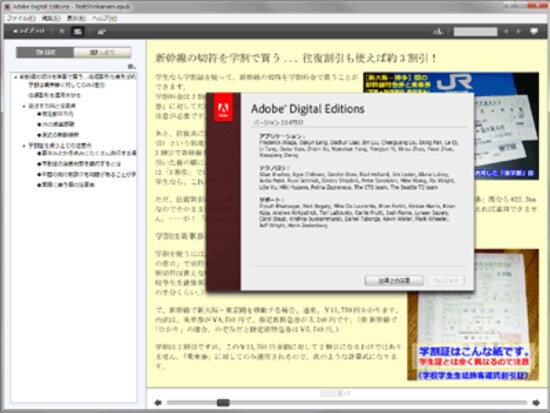Hide the navigation panel using toolbar icon
Image resolution: width=550 pixels, height=413 pixels.
[x=62, y=32]
